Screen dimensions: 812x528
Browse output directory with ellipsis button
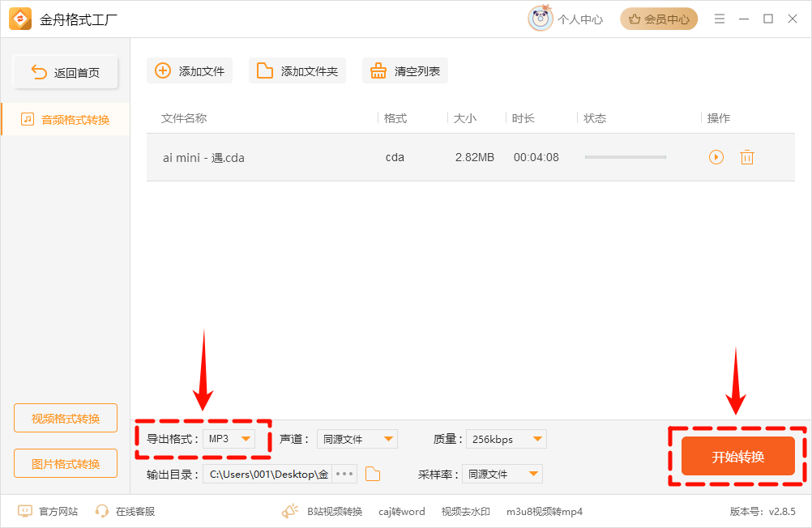[x=344, y=474]
